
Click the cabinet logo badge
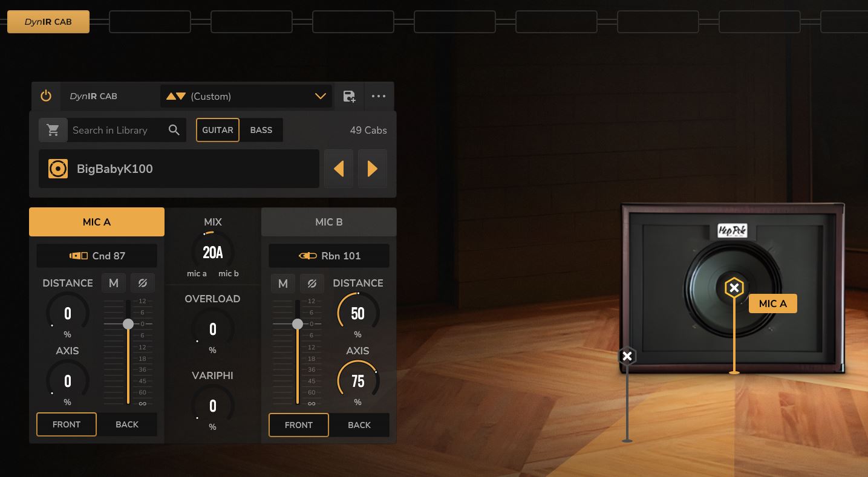point(733,231)
